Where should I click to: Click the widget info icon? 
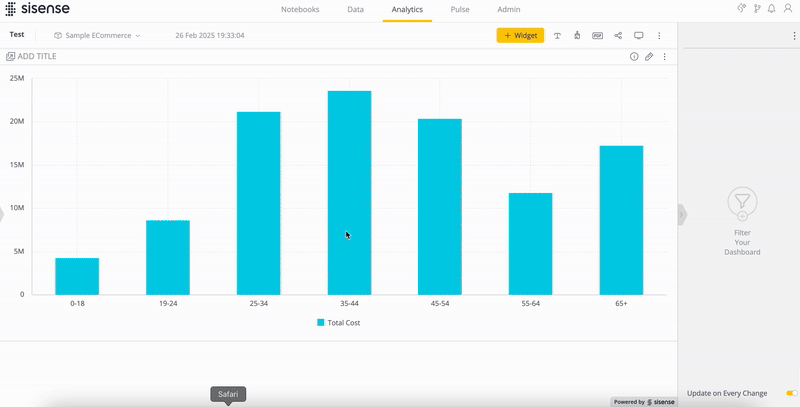pyautogui.click(x=634, y=57)
